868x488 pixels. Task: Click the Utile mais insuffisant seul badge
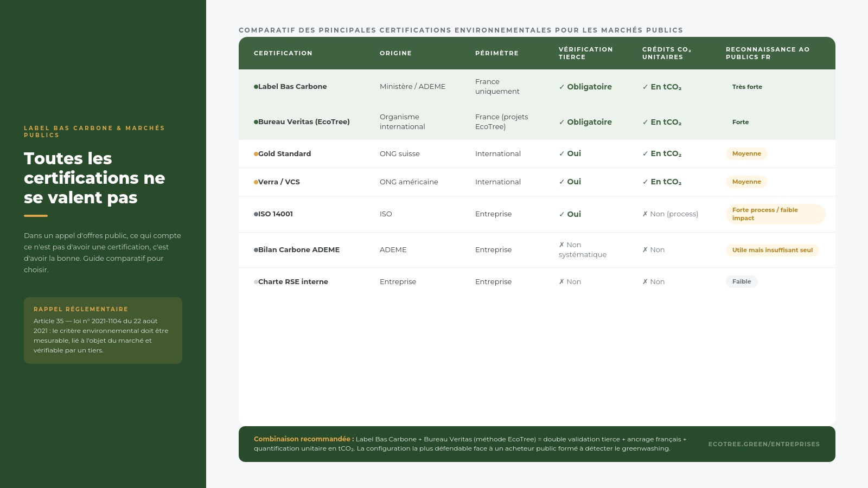[x=773, y=250]
